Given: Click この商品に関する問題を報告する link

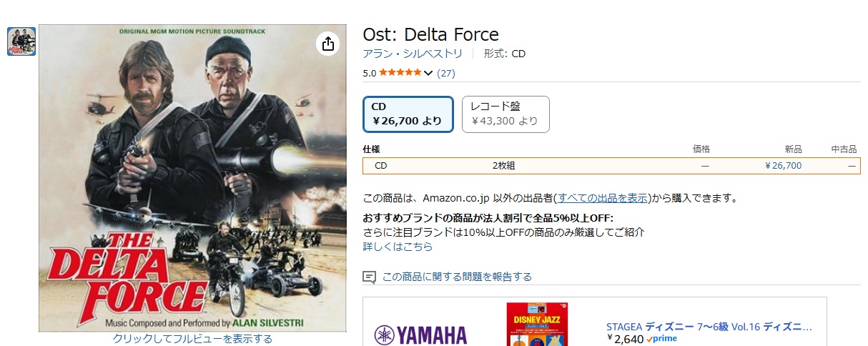Looking at the screenshot, I should tap(457, 277).
